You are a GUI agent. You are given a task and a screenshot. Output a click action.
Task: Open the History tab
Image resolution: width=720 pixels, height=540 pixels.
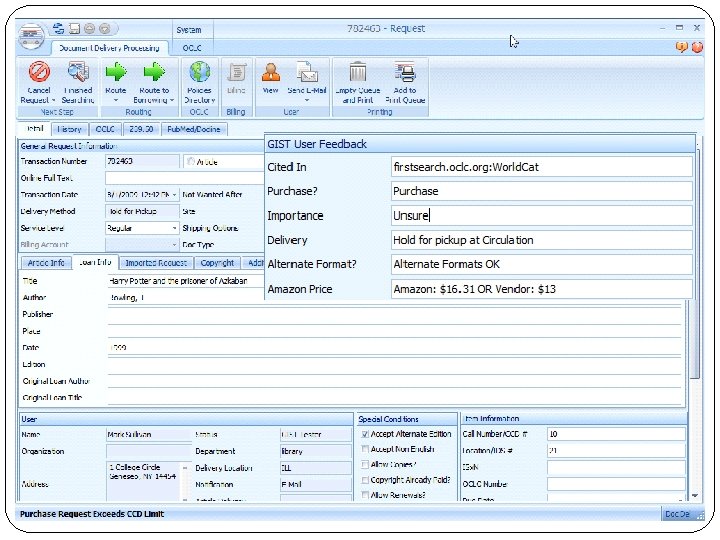tap(69, 129)
